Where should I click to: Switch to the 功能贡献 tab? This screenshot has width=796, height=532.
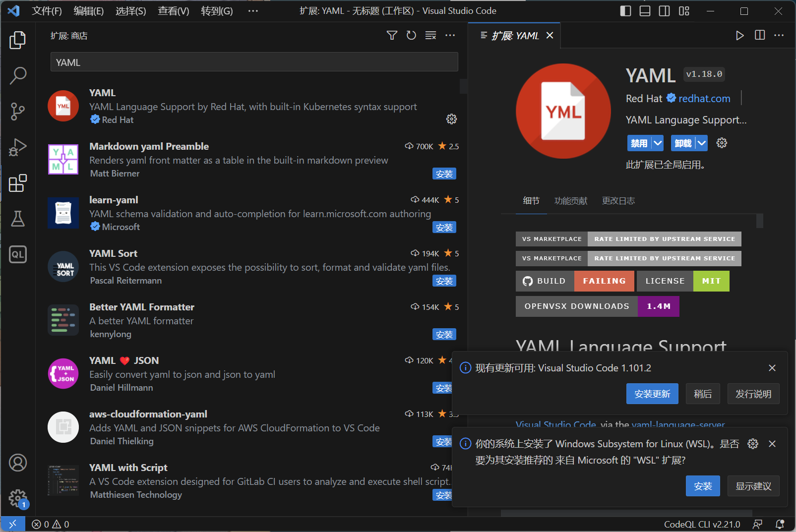click(571, 201)
